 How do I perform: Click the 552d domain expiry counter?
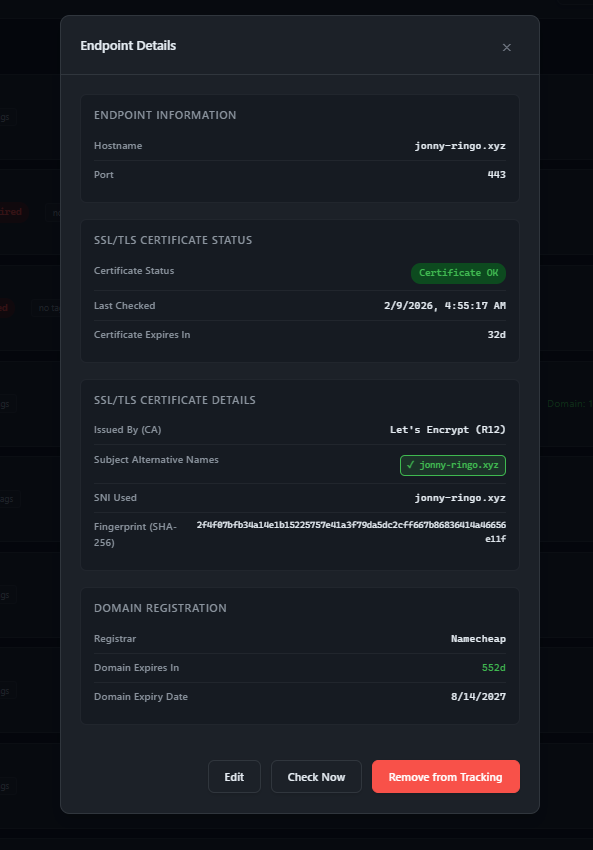coord(494,667)
